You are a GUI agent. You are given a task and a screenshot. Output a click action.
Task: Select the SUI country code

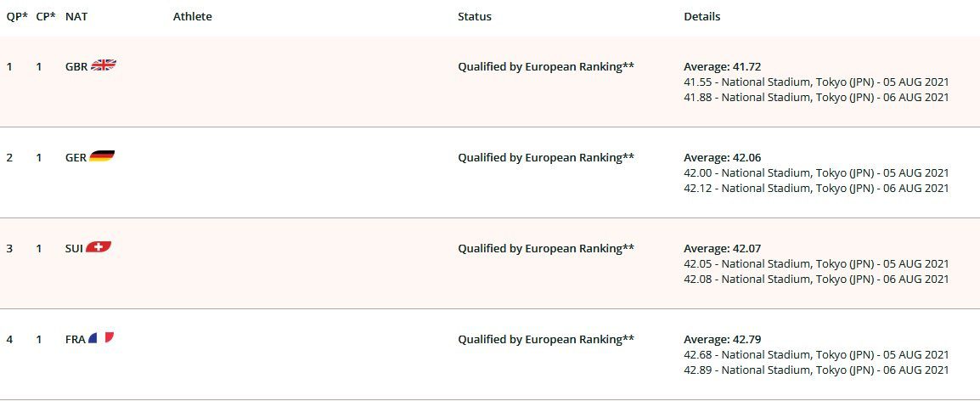74,248
